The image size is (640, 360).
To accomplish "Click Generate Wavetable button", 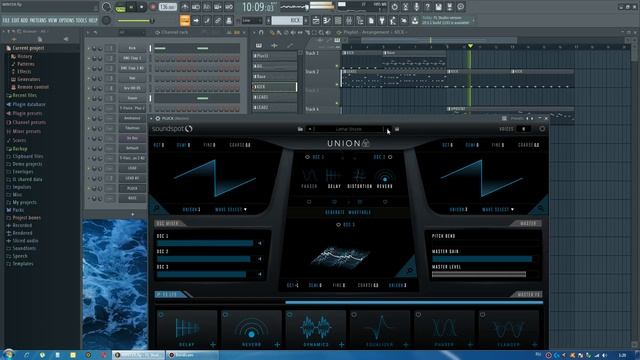I will coord(348,212).
